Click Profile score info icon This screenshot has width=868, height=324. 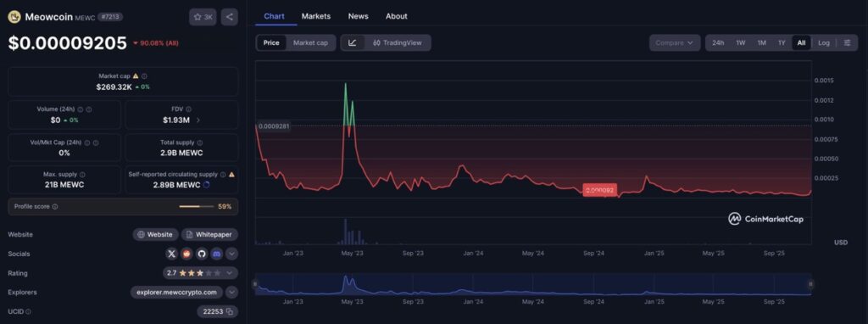click(x=55, y=207)
